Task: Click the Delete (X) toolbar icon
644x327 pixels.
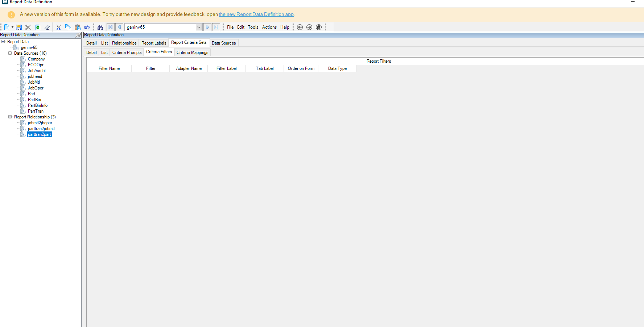Action: pyautogui.click(x=28, y=27)
